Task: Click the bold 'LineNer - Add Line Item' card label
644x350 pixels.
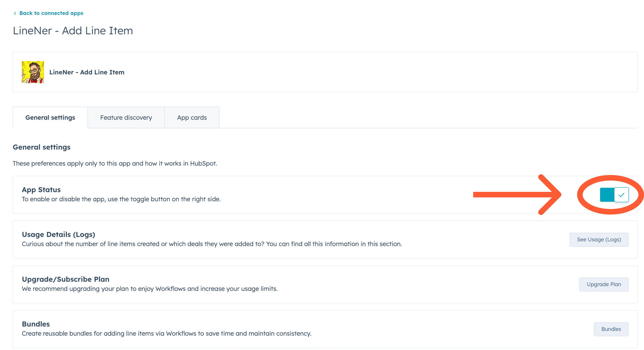Action: 87,72
